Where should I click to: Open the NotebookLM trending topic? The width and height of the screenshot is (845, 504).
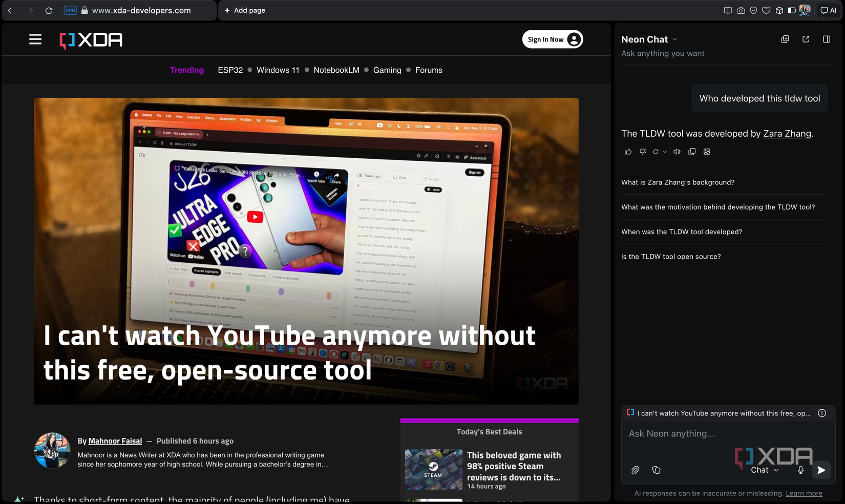pyautogui.click(x=336, y=70)
